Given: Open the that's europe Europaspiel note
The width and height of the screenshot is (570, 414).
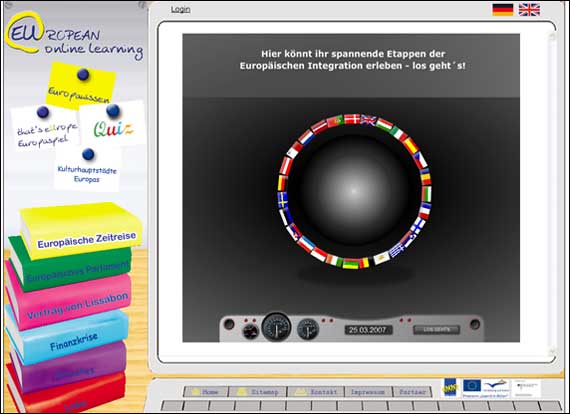Looking at the screenshot, I should point(45,129).
